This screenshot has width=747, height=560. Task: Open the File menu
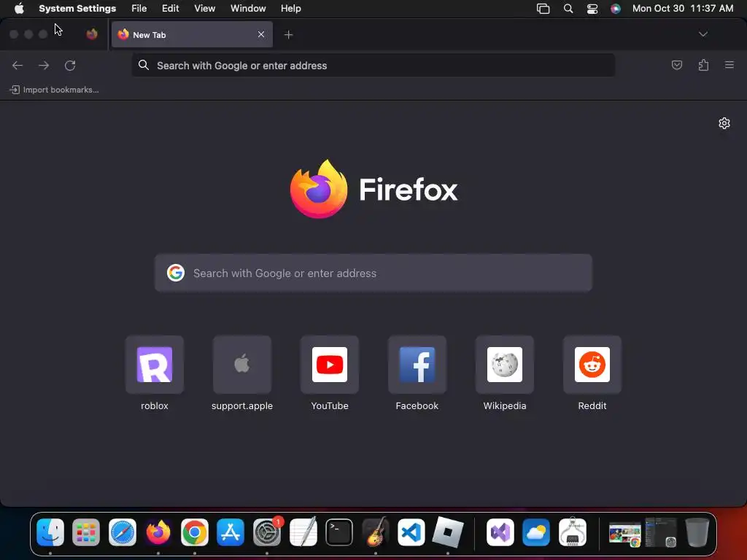pyautogui.click(x=139, y=9)
